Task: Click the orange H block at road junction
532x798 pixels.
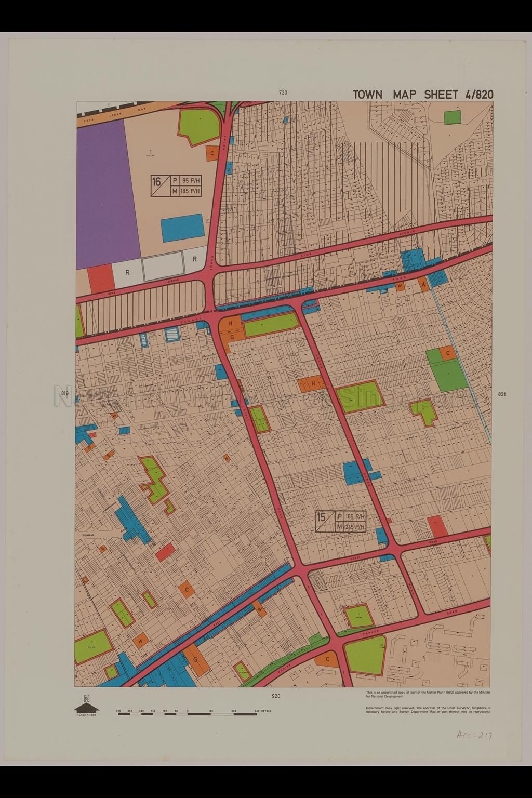Action: pyautogui.click(x=230, y=324)
